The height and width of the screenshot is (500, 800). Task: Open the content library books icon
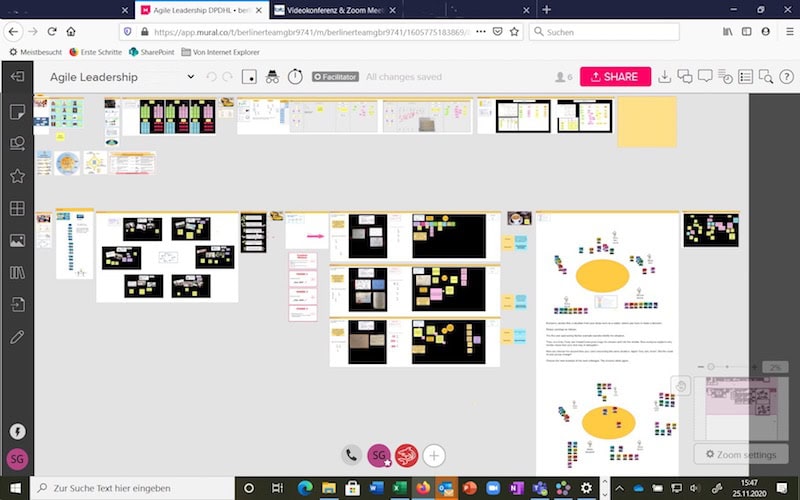pyautogui.click(x=17, y=273)
